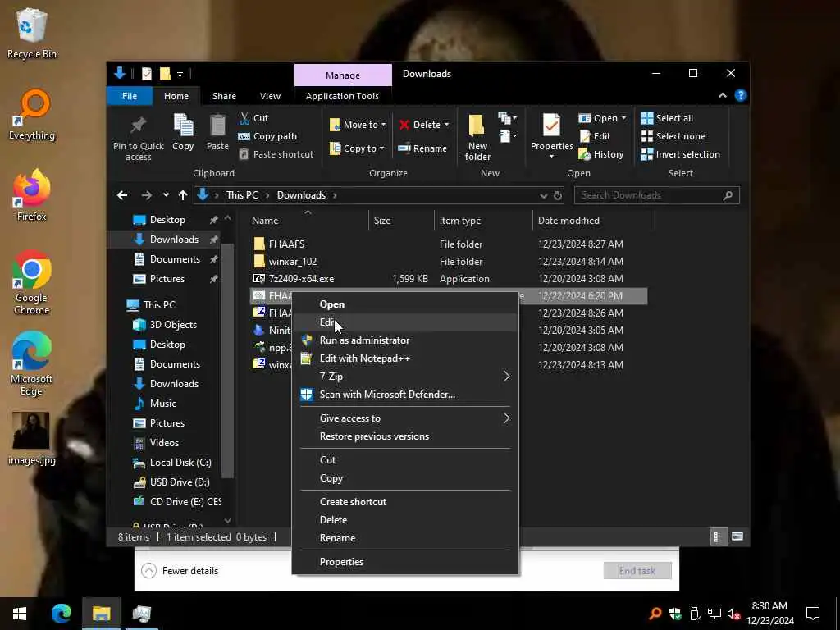
Task: Open Local Disk (C:) in sidebar
Action: 180,463
